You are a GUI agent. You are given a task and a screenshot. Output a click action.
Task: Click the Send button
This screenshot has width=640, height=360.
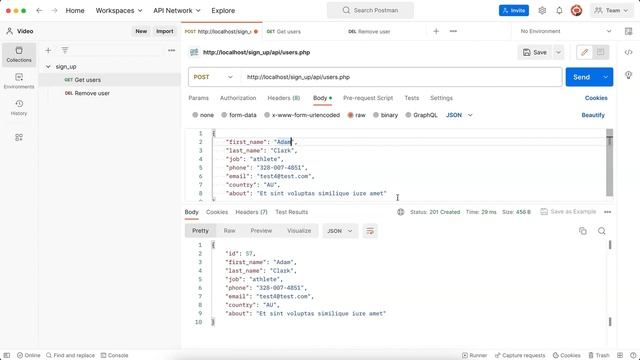coord(582,77)
